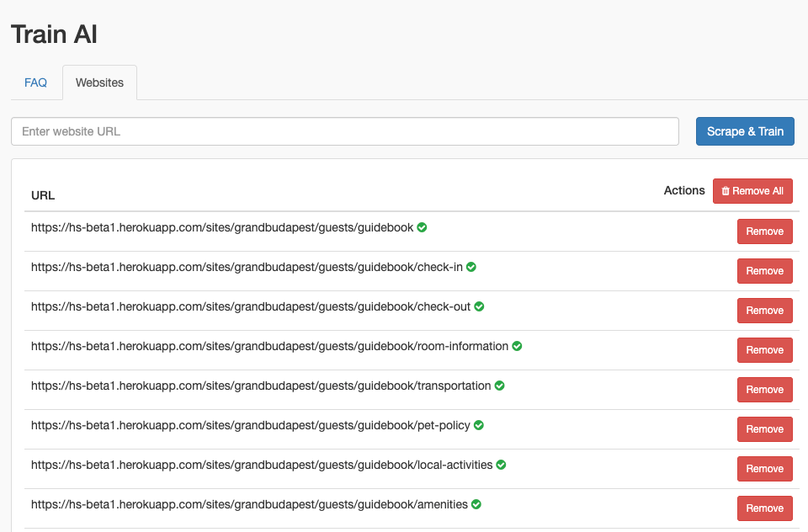This screenshot has width=808, height=532.
Task: Click green check icon beside check-in URL
Action: 471,267
